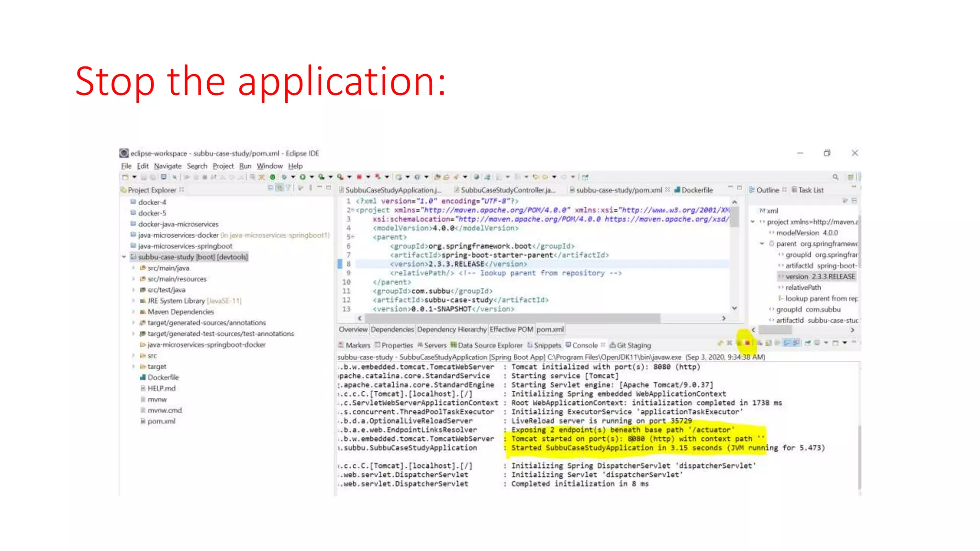
Task: Click the green Run icon in toolbar
Action: [x=302, y=177]
